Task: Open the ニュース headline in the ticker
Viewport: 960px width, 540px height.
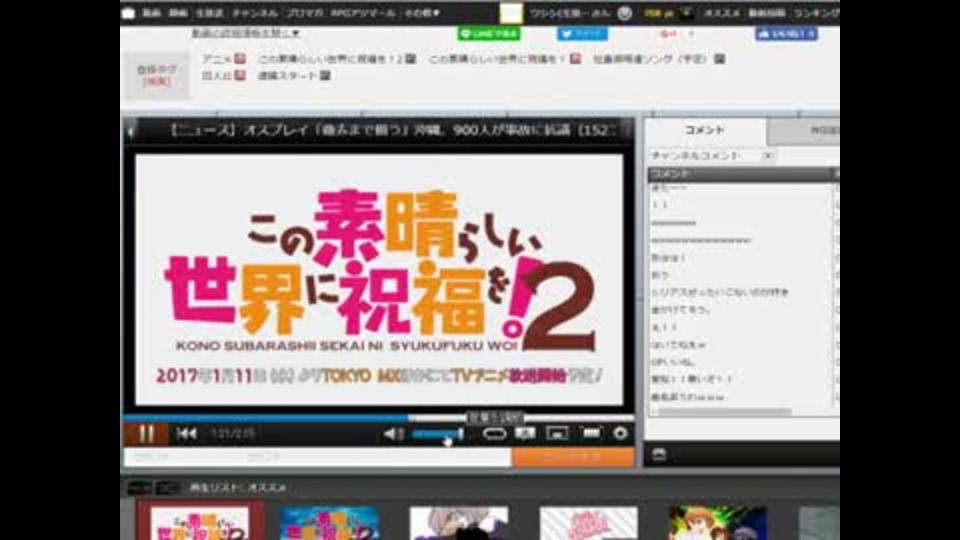Action: pos(392,130)
